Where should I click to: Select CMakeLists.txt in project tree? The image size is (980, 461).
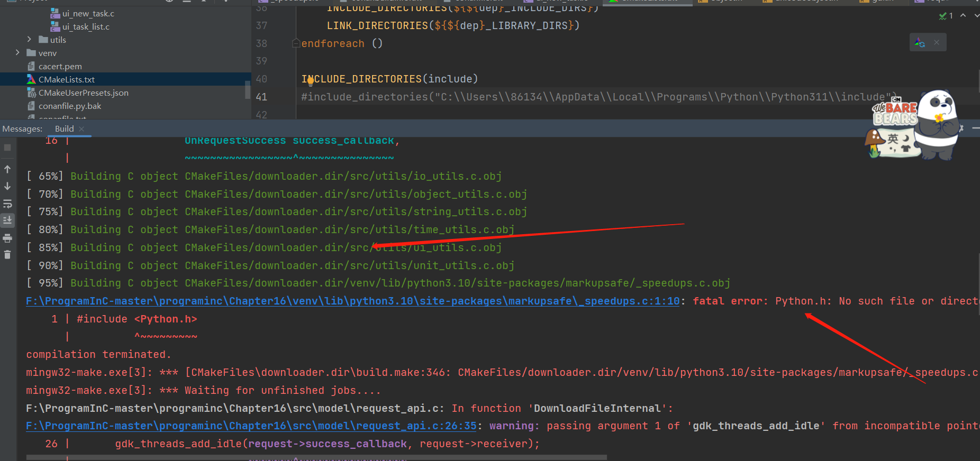[67, 79]
